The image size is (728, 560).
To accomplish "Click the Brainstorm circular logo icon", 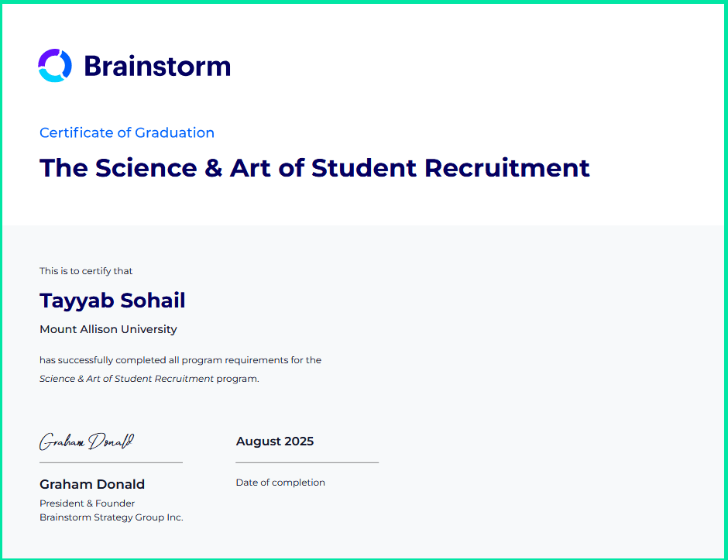I will [55, 66].
